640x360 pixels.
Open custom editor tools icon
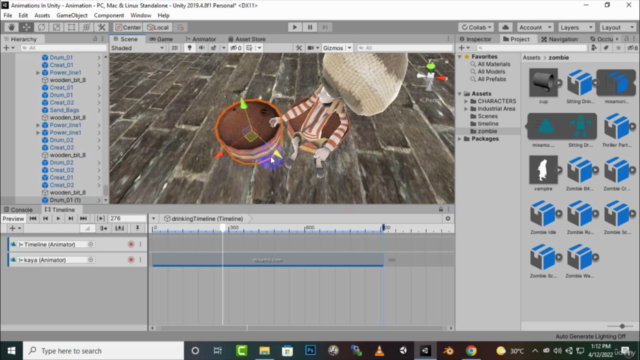click(102, 27)
